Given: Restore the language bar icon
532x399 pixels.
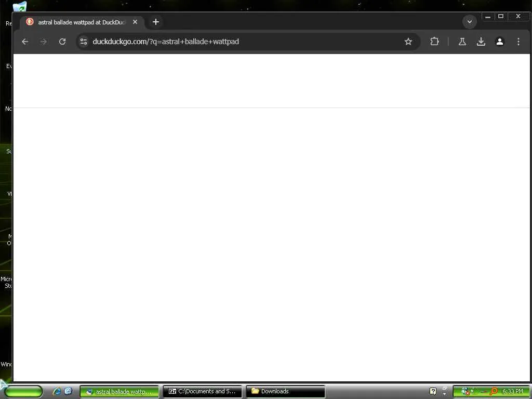Looking at the screenshot, I should pos(445,389).
